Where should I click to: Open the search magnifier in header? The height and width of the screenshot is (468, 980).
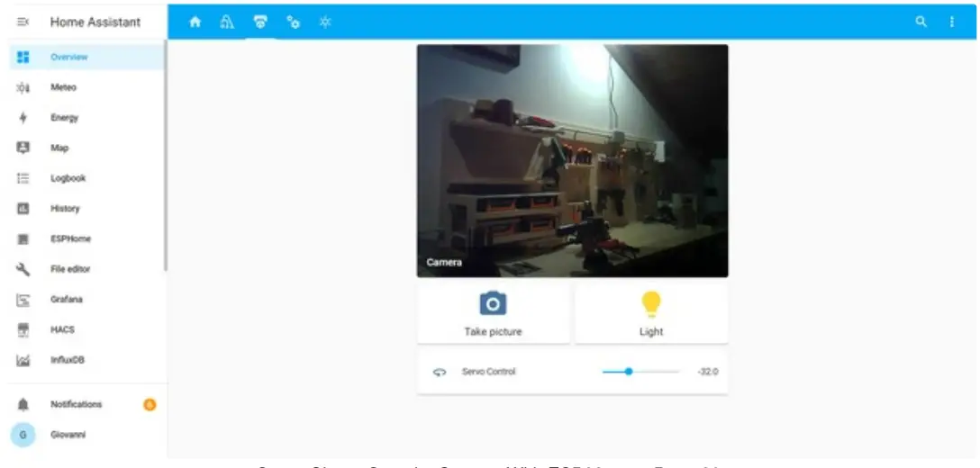(921, 22)
